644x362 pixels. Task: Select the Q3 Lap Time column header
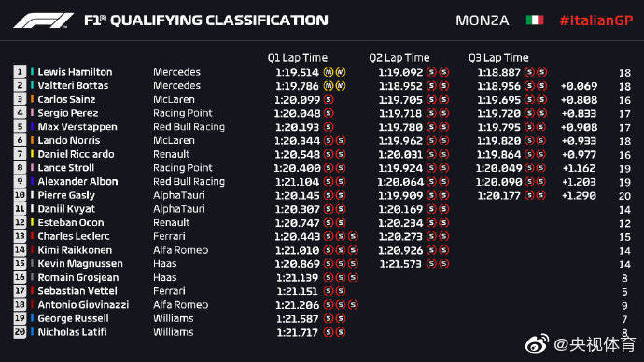click(498, 58)
